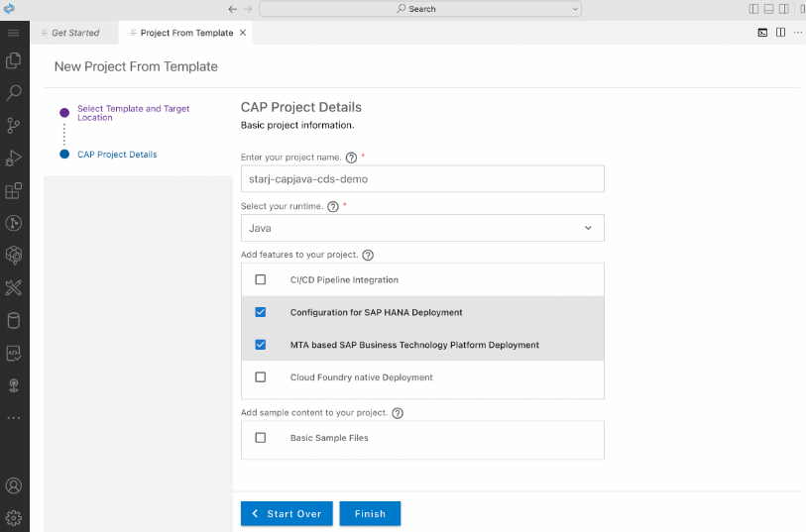The height and width of the screenshot is (532, 806).
Task: Enable Basic Sample Files checkbox
Action: click(261, 438)
